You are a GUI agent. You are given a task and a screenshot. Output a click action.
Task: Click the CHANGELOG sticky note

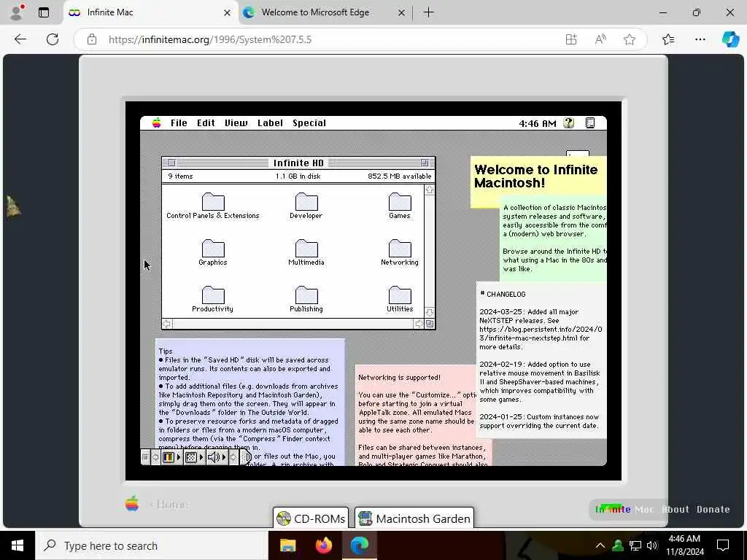(x=541, y=359)
